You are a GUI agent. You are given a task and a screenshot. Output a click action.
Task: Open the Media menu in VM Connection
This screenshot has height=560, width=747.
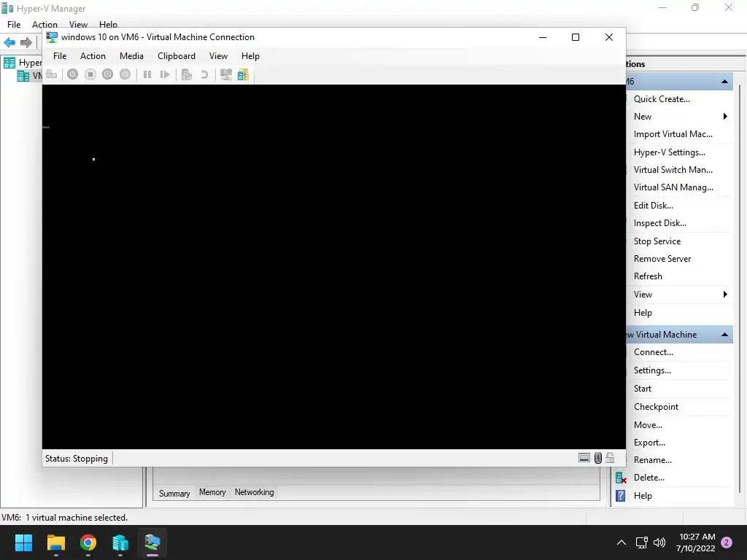coord(131,56)
